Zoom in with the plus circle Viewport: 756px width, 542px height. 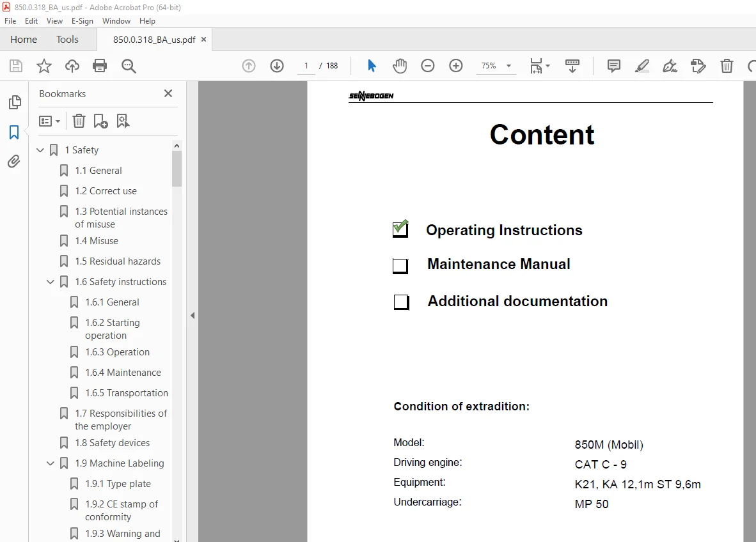coord(455,66)
